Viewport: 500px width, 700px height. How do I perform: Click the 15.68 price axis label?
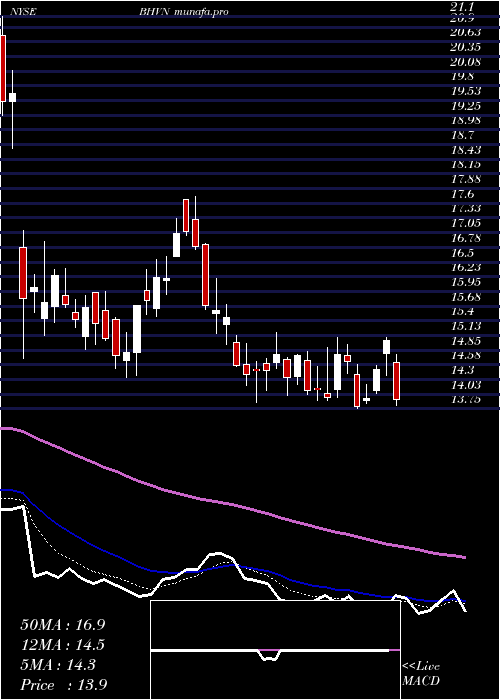(466, 296)
